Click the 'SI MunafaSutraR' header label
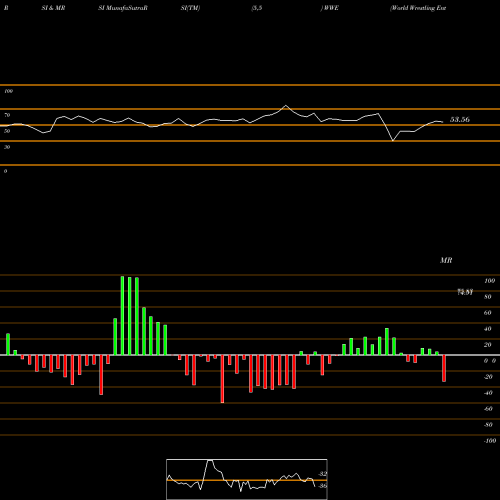The height and width of the screenshot is (500, 500). tap(123, 8)
